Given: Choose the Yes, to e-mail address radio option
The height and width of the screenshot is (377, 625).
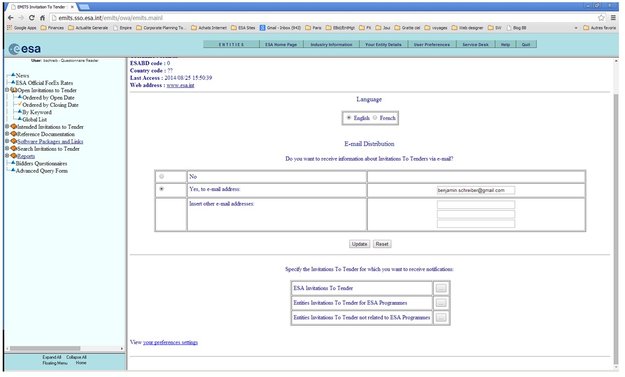Looking at the screenshot, I should coord(161,189).
